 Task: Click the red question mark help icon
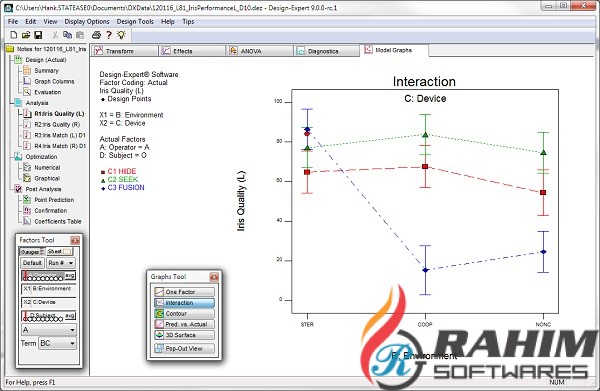[x=109, y=35]
